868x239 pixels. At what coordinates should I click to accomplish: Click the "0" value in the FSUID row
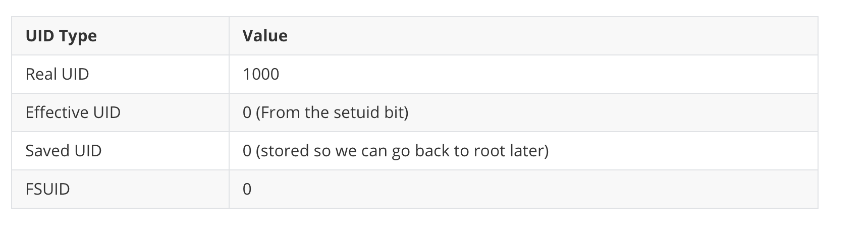click(247, 189)
